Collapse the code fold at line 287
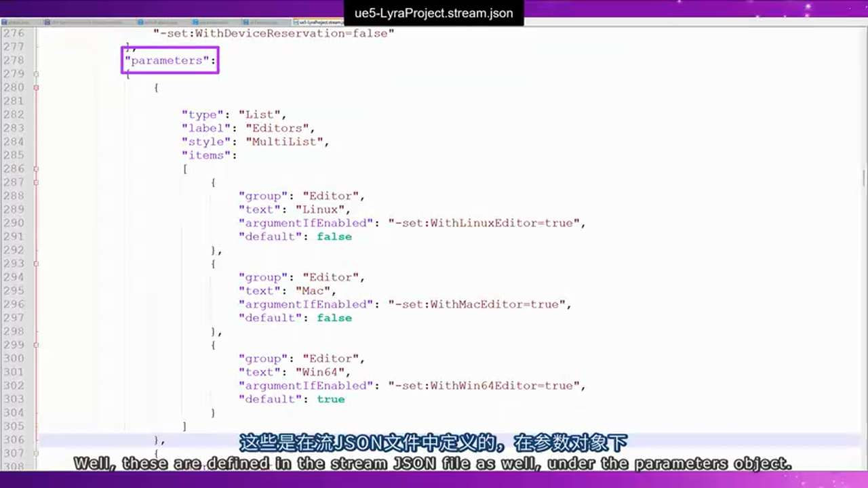The width and height of the screenshot is (868, 488). [x=35, y=182]
